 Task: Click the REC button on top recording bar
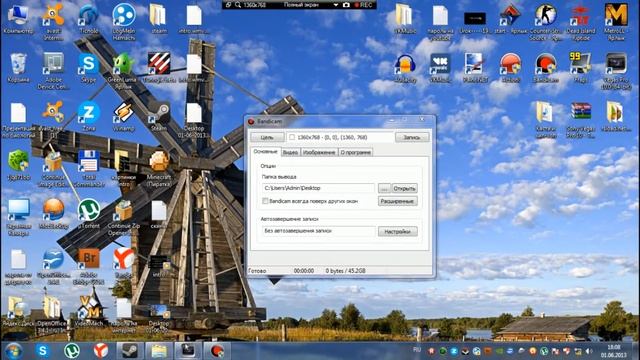click(x=363, y=5)
